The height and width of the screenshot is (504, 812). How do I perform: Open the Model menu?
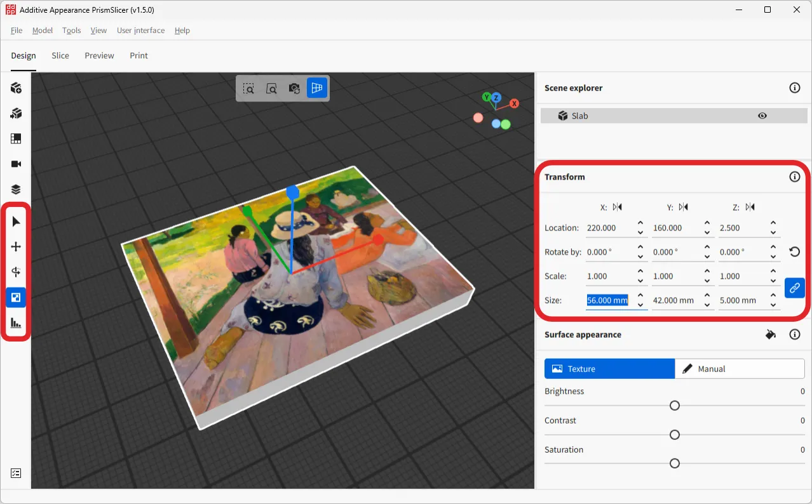tap(42, 30)
